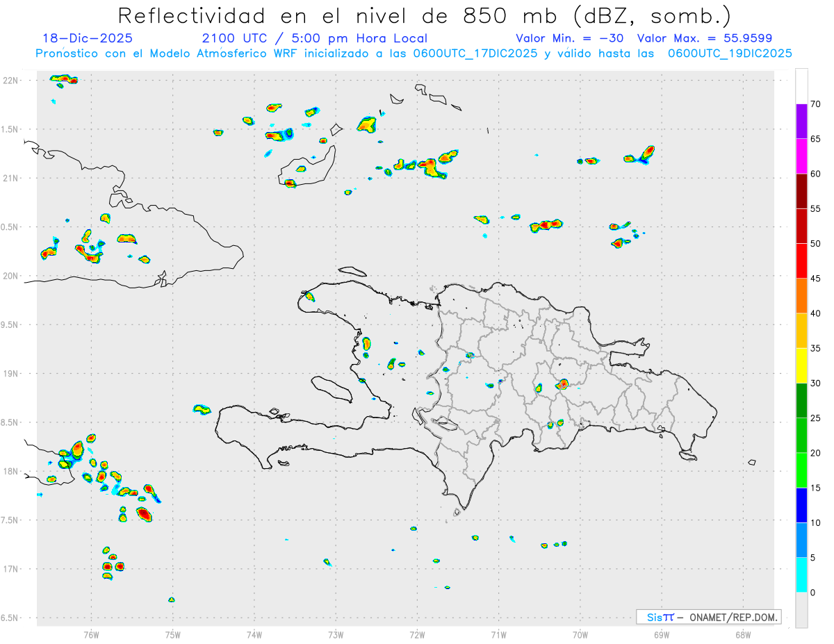Viewport: 834px width, 644px height.
Task: Select the cyan 0–5 dBZ legend band
Action: 801,575
